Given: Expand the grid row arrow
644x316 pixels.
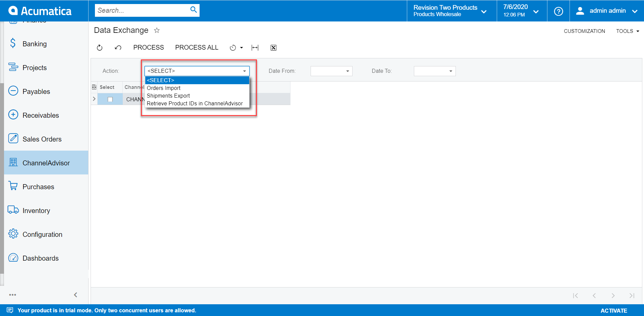Looking at the screenshot, I should [94, 99].
